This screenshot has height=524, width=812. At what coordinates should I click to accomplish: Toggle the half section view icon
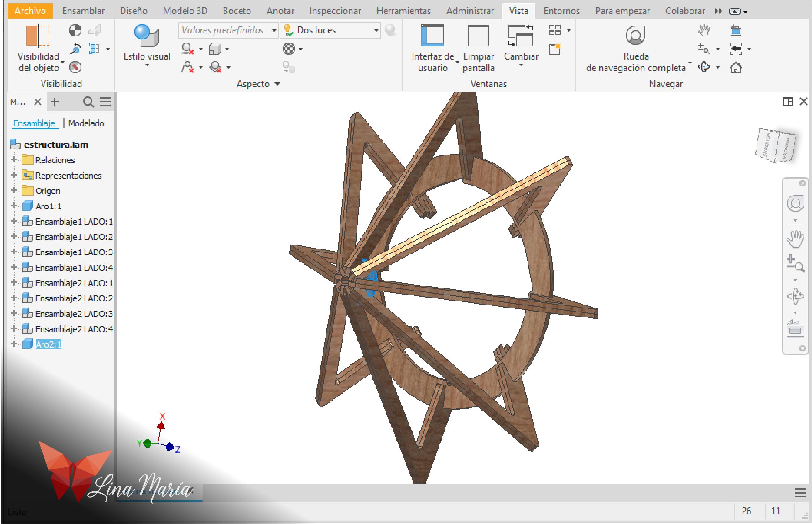click(94, 49)
